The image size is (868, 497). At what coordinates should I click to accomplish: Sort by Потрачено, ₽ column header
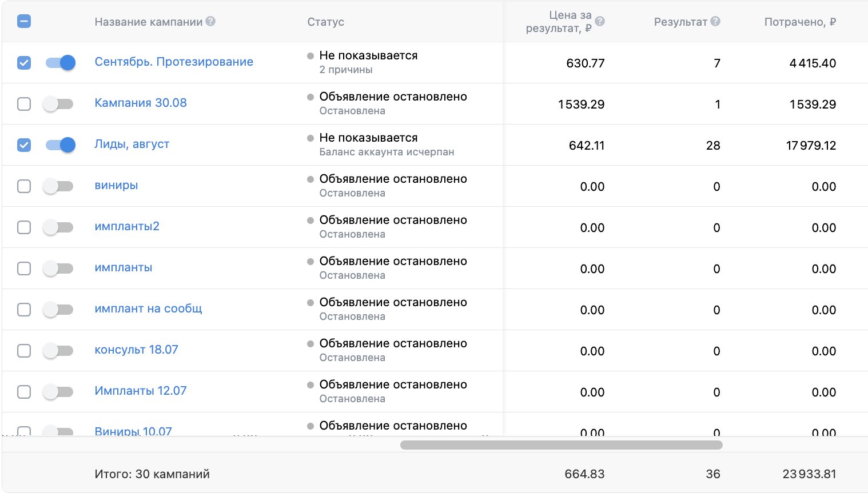[x=800, y=22]
